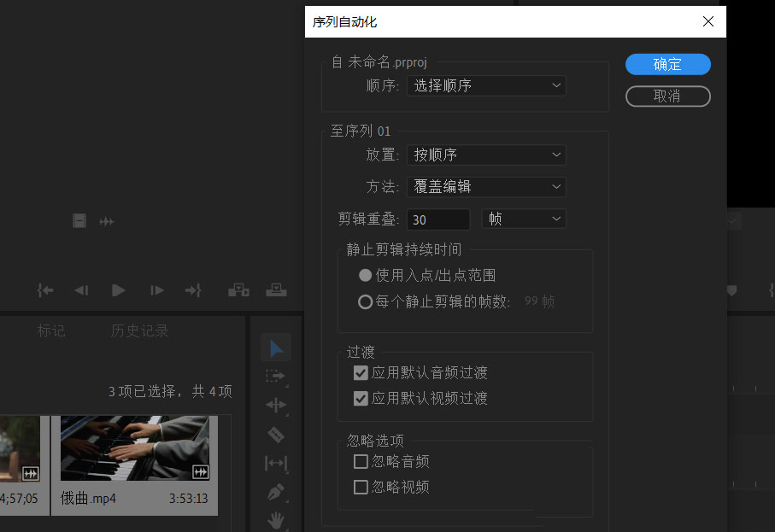The width and height of the screenshot is (775, 532).
Task: Uncheck 应用默认音频过渡 checkbox
Action: pos(361,373)
